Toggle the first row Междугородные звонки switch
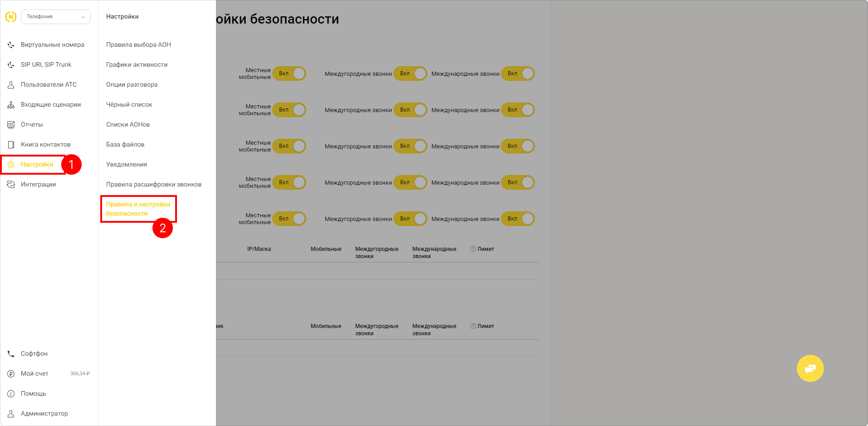Viewport: 868px width, 426px height. 411,73
